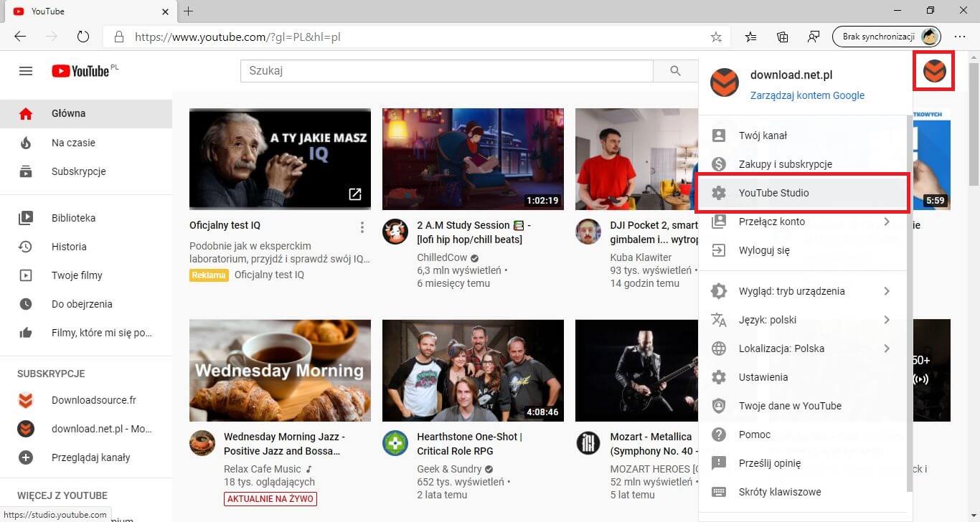
Task: Click the Downloadsource.fr subscription icon
Action: click(x=26, y=400)
